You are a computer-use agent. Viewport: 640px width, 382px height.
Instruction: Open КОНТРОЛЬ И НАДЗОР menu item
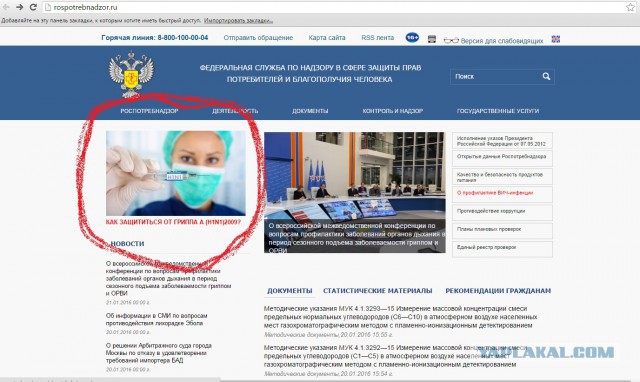coord(393,111)
